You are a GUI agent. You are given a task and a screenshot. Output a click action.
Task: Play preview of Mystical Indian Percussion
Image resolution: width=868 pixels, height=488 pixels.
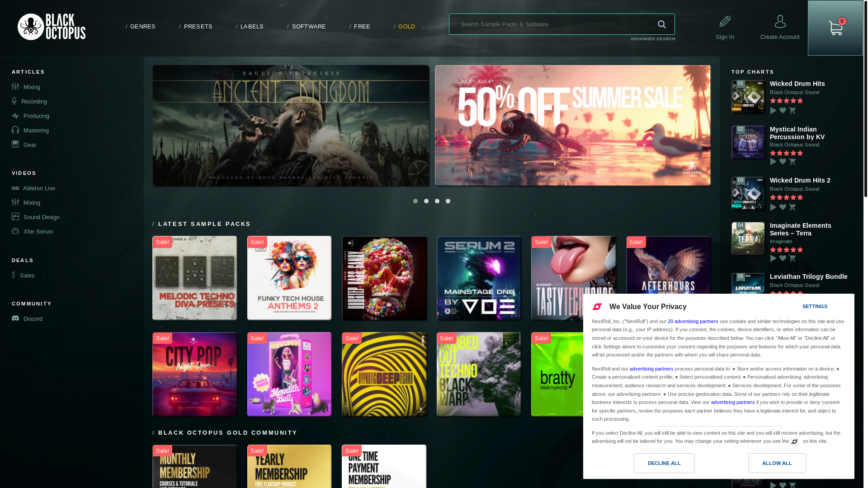(773, 162)
